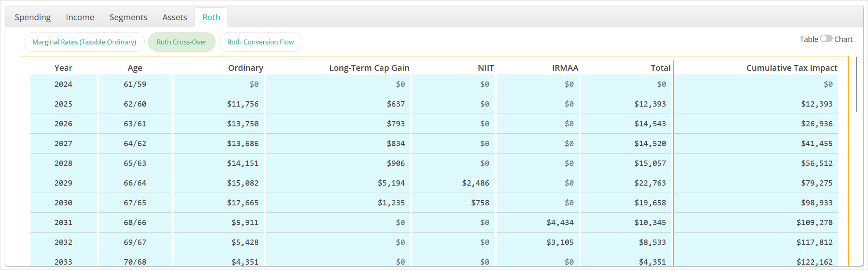Open the Roth Conversion Flow view
Screen dimensions: 868x270
[260, 42]
